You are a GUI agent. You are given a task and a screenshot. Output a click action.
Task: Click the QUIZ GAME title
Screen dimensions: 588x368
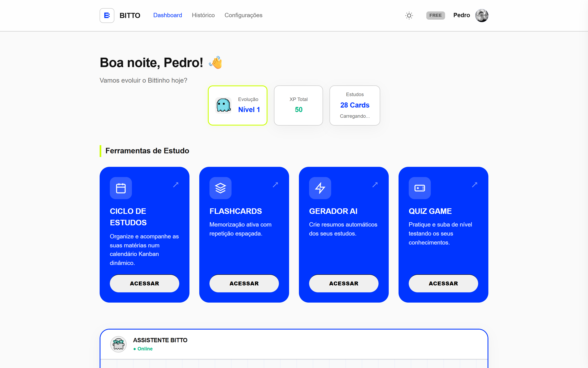(430, 211)
